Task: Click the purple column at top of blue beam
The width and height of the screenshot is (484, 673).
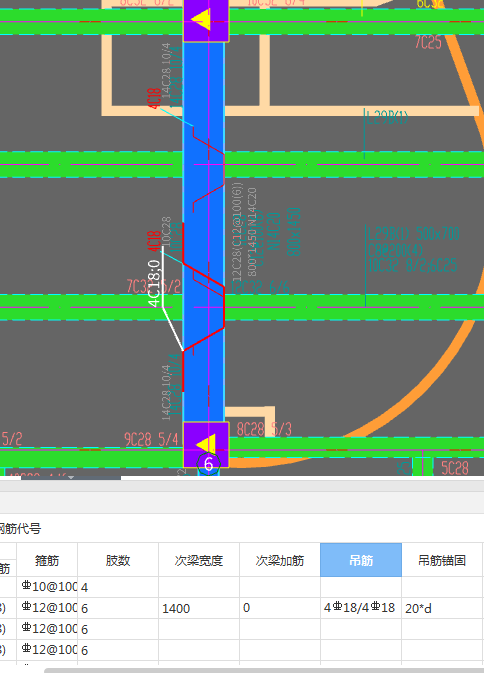Action: (206, 21)
